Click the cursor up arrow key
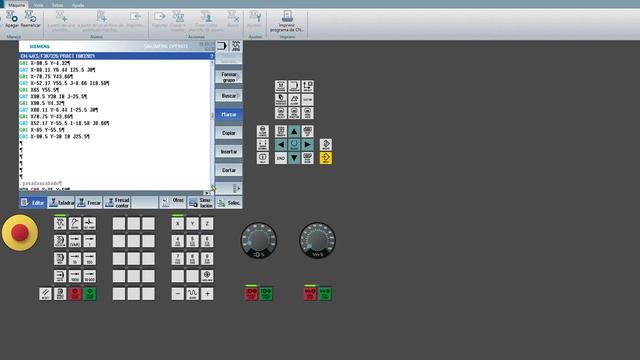The height and width of the screenshot is (360, 640). point(294,131)
